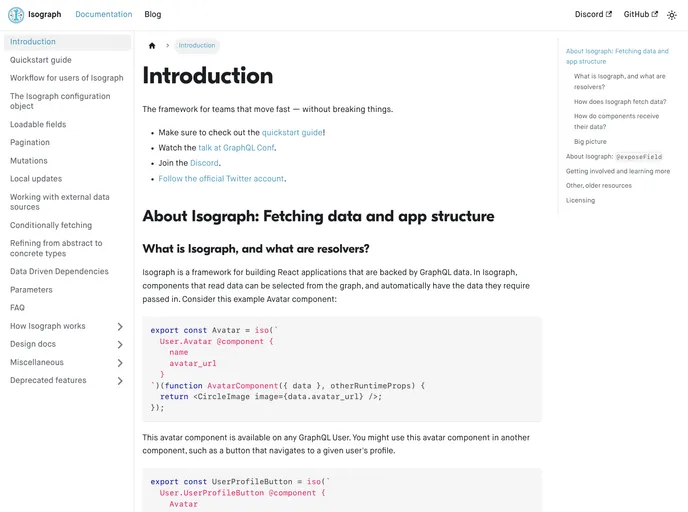Follow the quickstart guide link in text
The height and width of the screenshot is (512, 688).
[x=292, y=132]
